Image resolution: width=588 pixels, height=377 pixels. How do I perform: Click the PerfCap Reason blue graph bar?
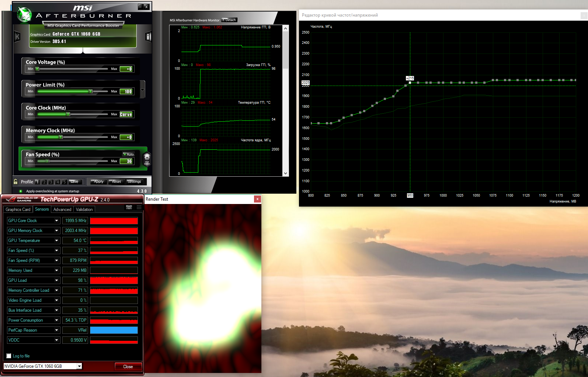114,330
